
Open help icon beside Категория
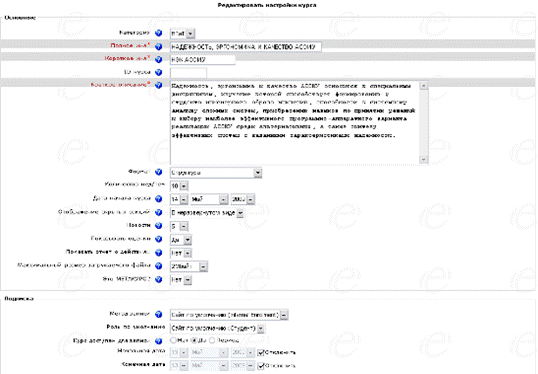[159, 33]
